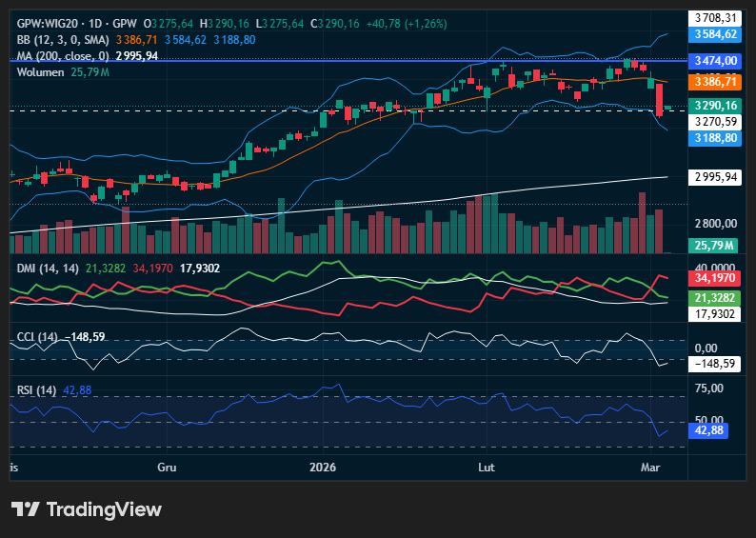Click the Lut month label on time axis
The height and width of the screenshot is (538, 756).
487,468
